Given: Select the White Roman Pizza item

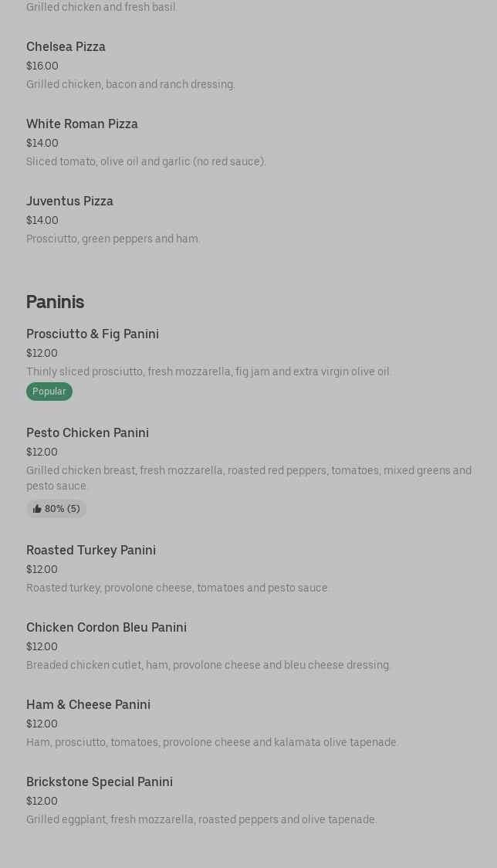Looking at the screenshot, I should click(82, 124).
